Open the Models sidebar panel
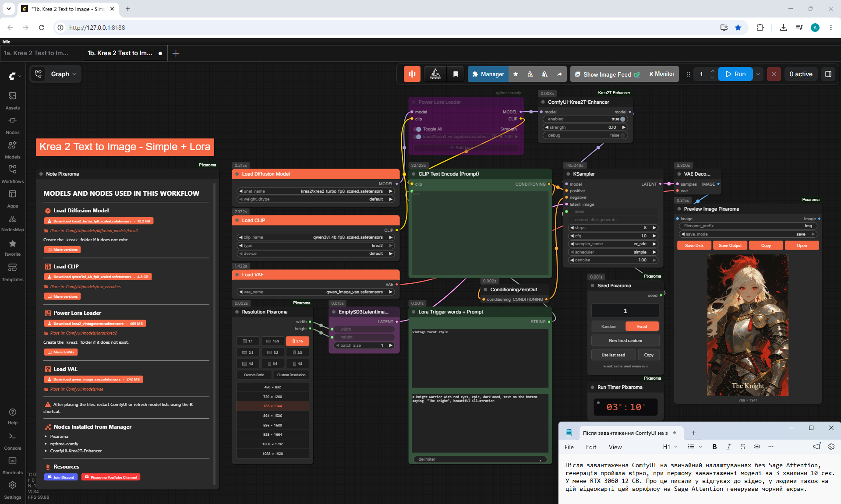Image resolution: width=841 pixels, height=504 pixels. coord(12,150)
